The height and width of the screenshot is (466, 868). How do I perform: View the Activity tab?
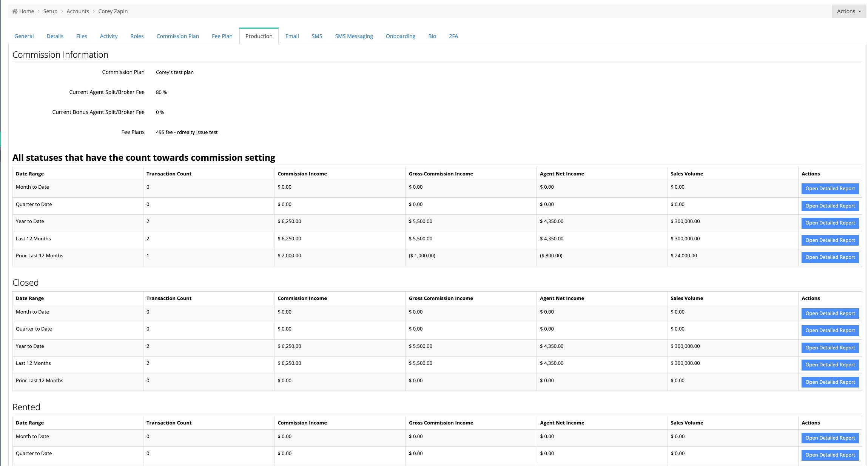[109, 36]
